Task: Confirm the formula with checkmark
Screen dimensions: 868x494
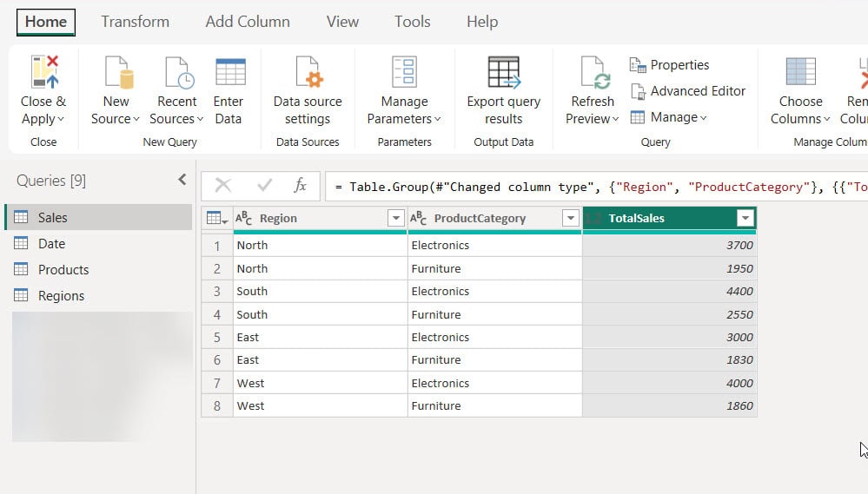Action: [265, 185]
